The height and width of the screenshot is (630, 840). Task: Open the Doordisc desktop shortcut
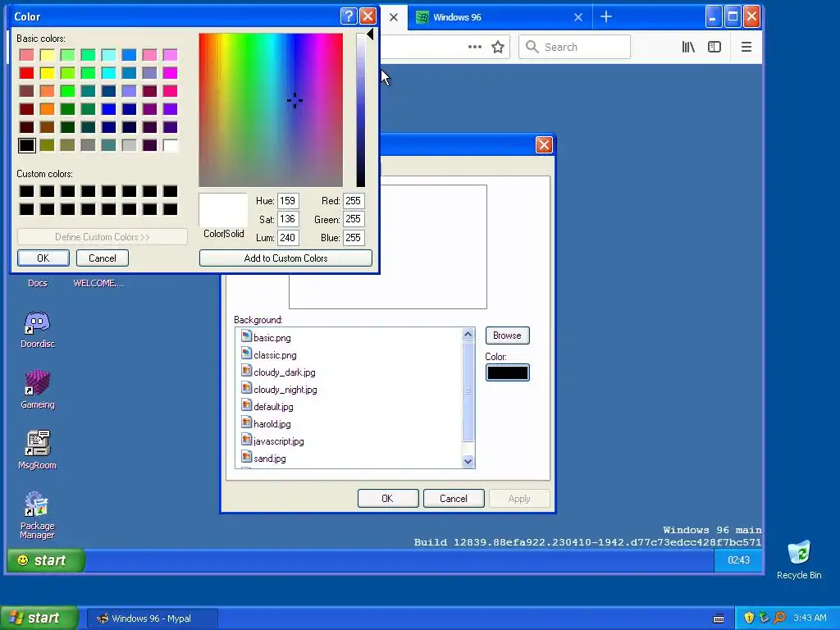coord(37,329)
